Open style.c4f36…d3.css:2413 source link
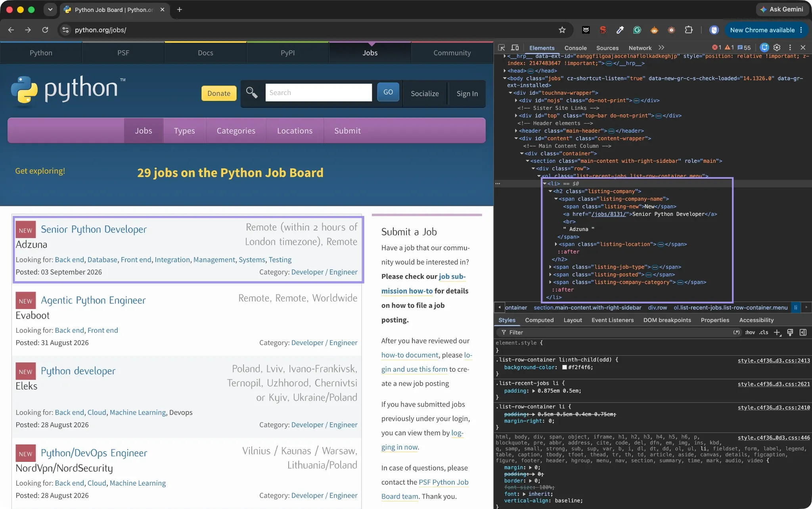Screen dimensions: 812x509 (x=774, y=360)
